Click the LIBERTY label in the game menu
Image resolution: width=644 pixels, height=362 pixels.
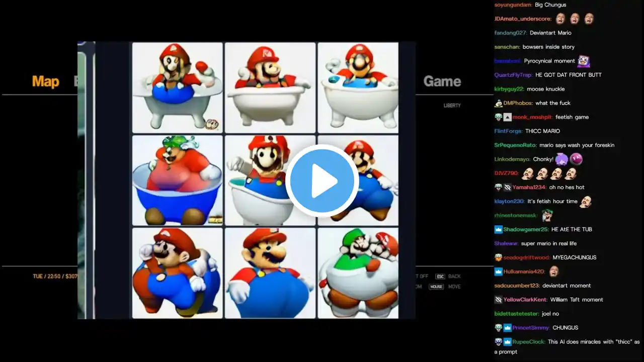(x=452, y=106)
